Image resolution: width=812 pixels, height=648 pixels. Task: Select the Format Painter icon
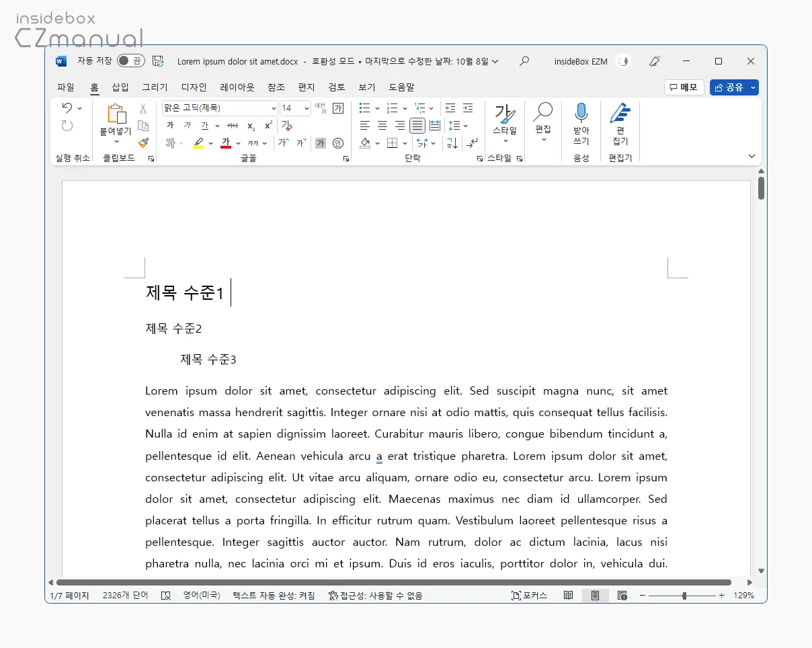click(143, 143)
